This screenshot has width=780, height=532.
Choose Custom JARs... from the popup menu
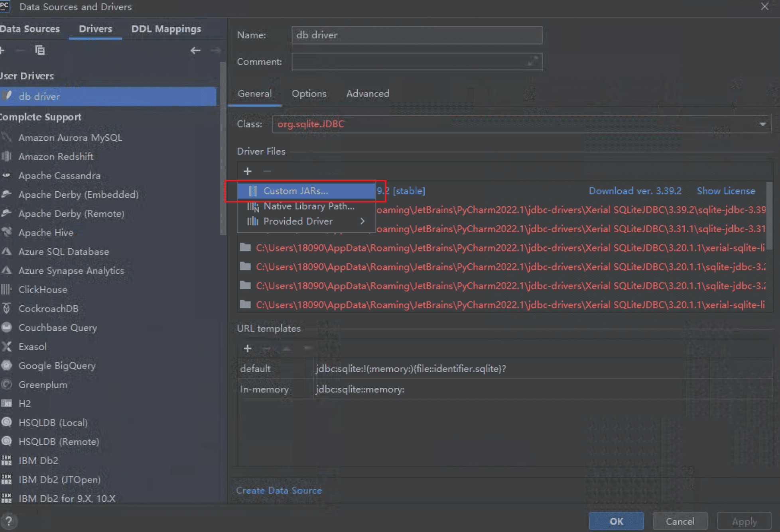click(306, 191)
